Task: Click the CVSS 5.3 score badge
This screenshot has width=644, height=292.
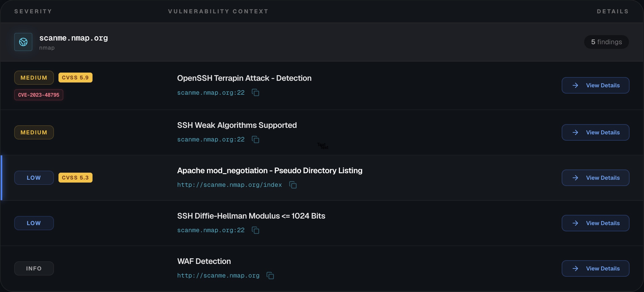Action: (75, 178)
